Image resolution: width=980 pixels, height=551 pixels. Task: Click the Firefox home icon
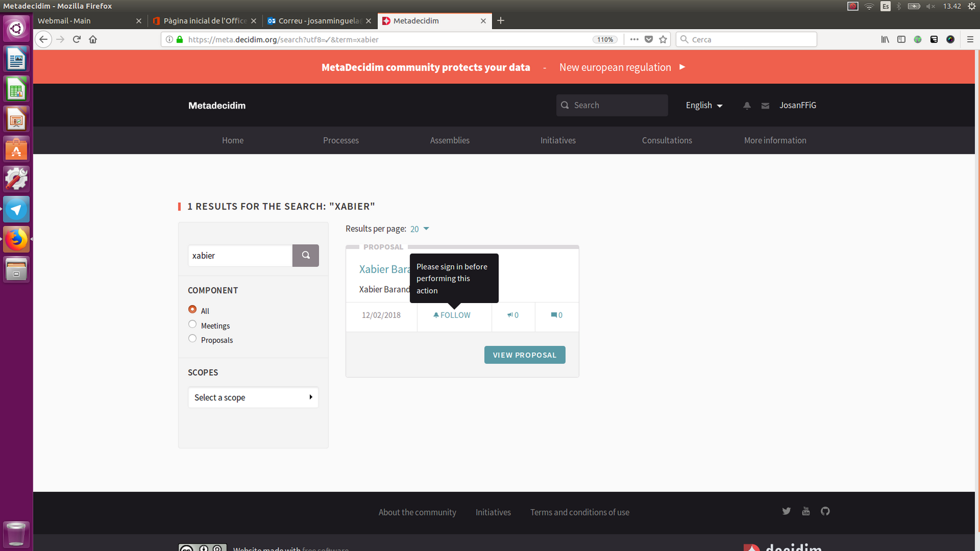[x=93, y=40]
